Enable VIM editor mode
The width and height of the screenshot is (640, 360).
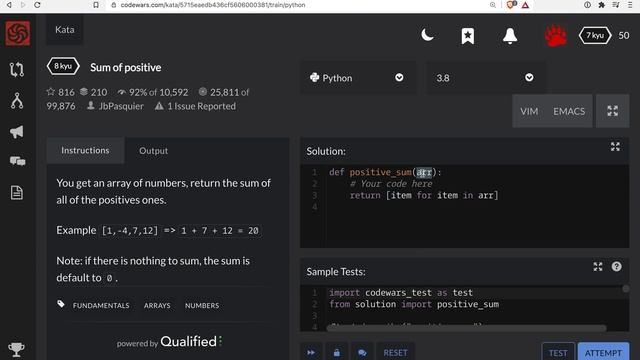coord(529,111)
